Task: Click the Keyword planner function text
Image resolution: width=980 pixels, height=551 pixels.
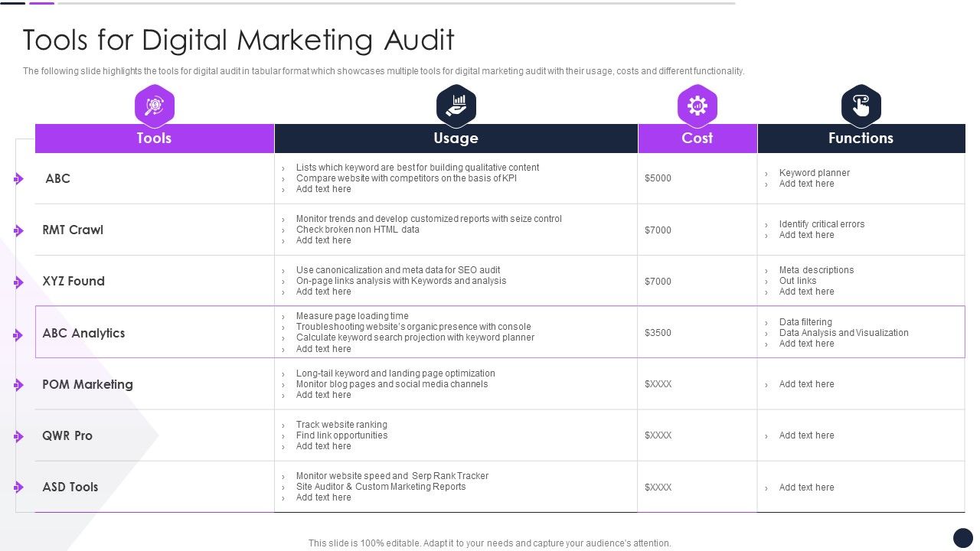Action: point(815,173)
